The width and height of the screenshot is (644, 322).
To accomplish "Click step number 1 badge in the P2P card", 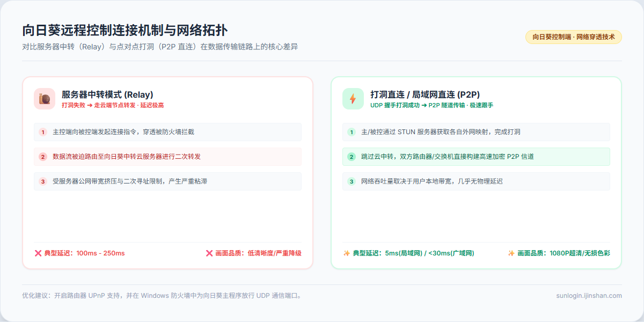I will coord(352,132).
